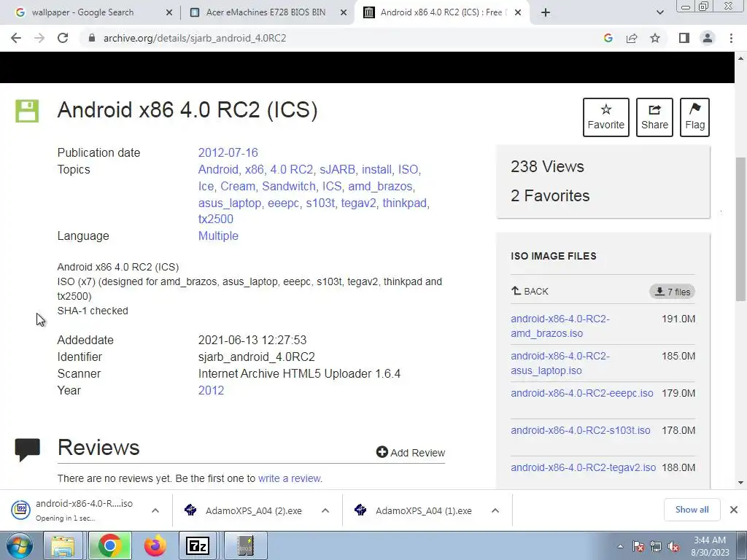Image resolution: width=747 pixels, height=560 pixels.
Task: Flag this archive item
Action: pyautogui.click(x=694, y=117)
